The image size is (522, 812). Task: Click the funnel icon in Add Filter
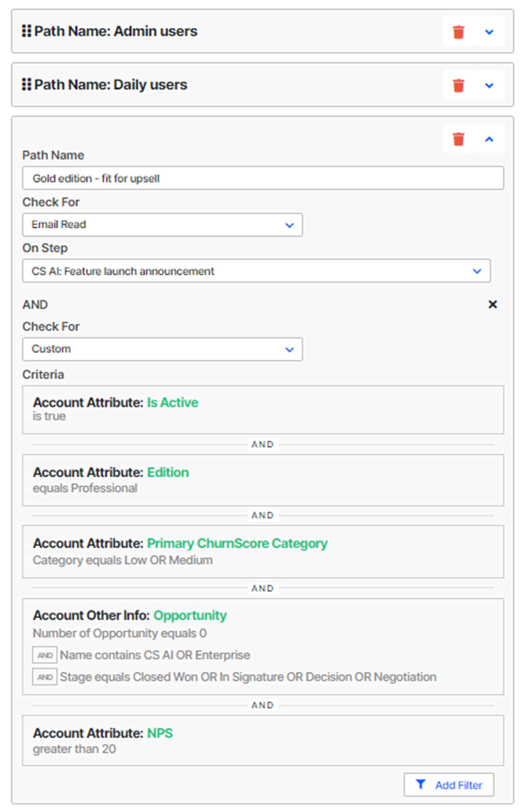421,784
